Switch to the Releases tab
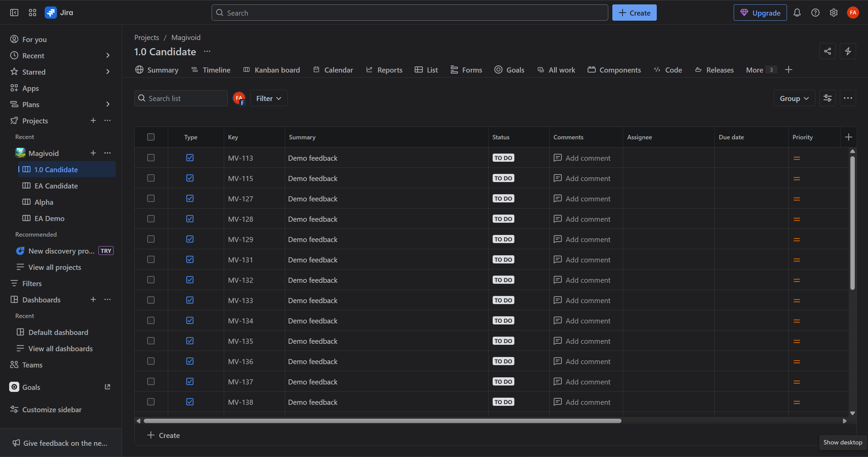 (x=714, y=70)
